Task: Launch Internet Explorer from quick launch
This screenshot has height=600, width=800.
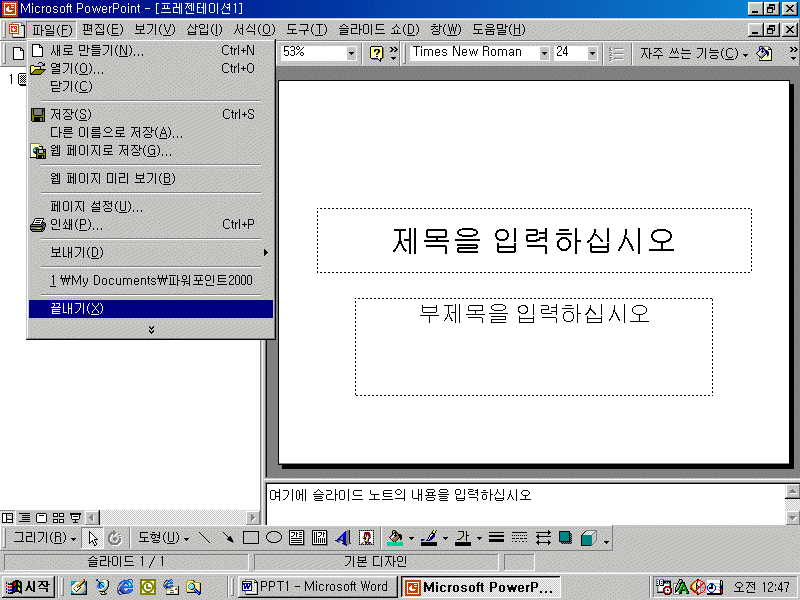Action: [124, 587]
